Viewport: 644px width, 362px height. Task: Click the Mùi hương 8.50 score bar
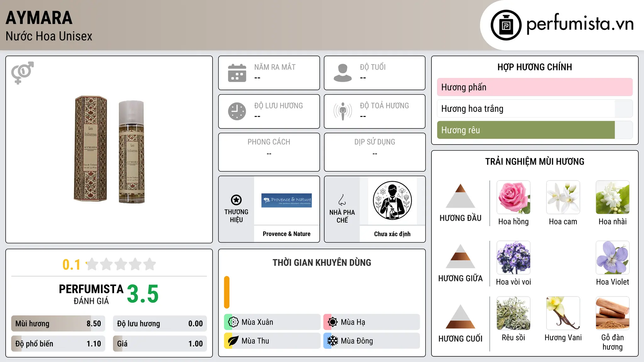point(58,323)
